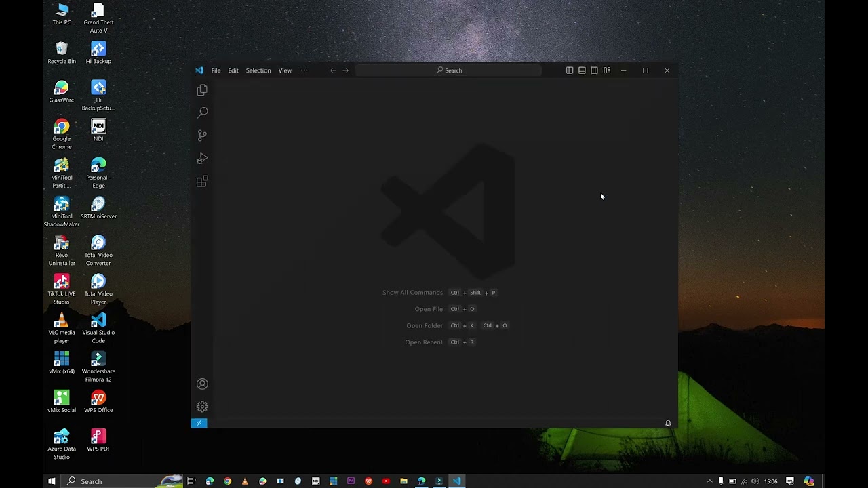Go back with the title bar left arrow
This screenshot has height=488, width=868.
[333, 70]
